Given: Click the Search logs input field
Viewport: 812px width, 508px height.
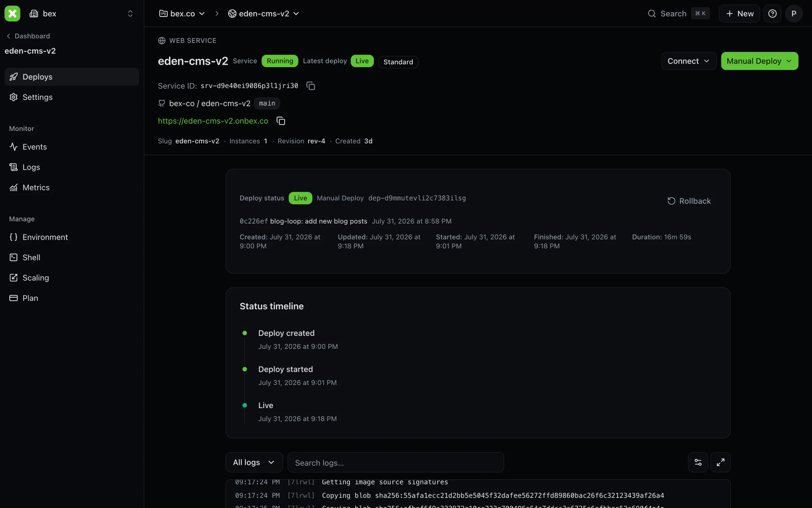Looking at the screenshot, I should (x=395, y=462).
